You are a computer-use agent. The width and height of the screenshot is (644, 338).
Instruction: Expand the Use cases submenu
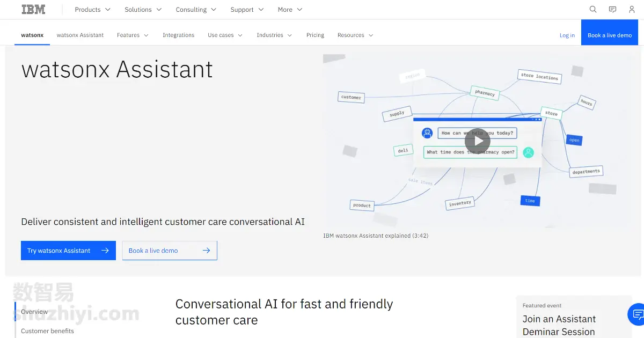click(x=225, y=35)
